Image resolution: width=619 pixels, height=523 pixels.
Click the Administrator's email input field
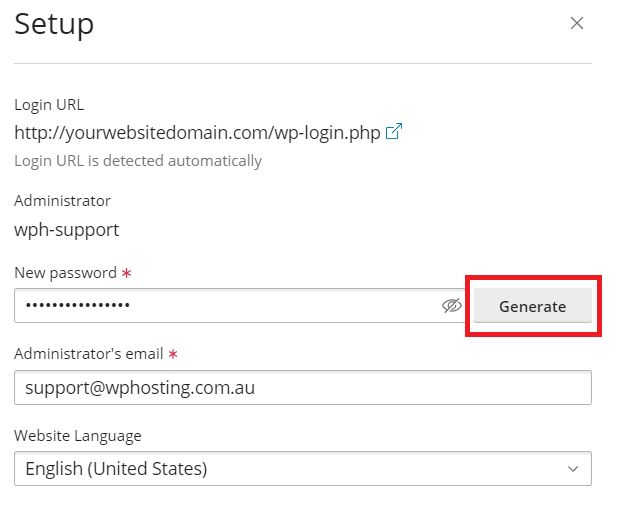tap(302, 388)
